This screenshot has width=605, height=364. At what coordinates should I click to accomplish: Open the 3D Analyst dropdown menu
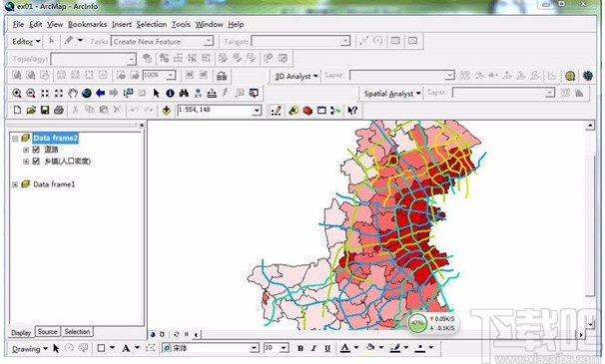point(297,76)
